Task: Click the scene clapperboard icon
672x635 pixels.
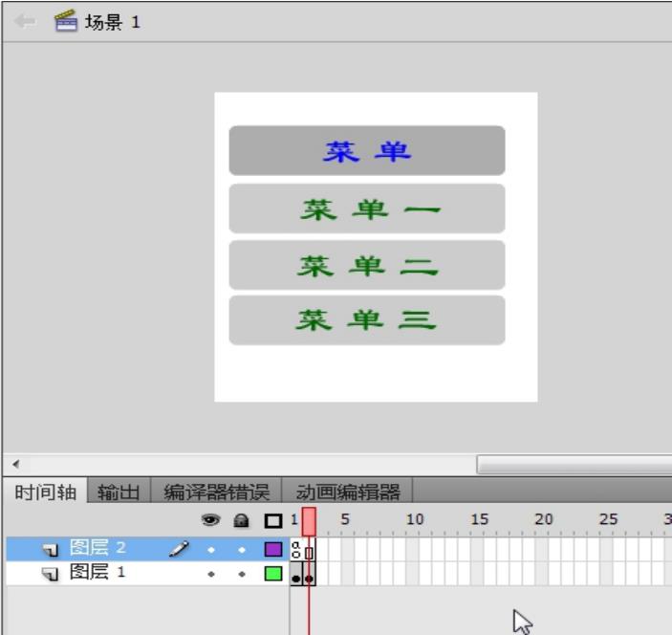Action: [66, 21]
